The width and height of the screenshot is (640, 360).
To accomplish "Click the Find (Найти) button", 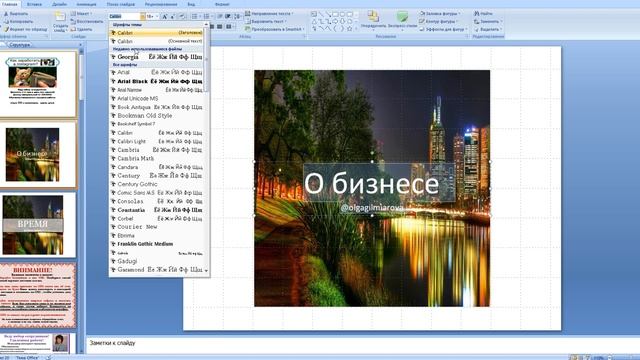I will pyautogui.click(x=483, y=13).
